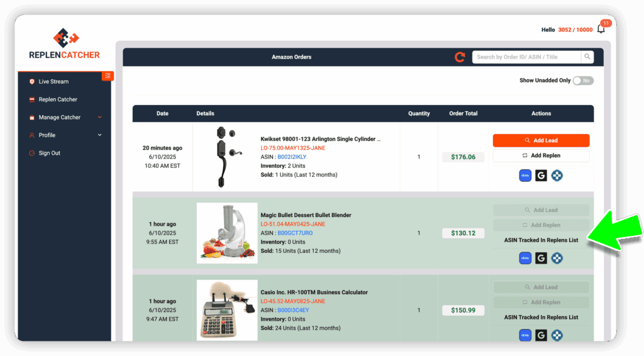Screen dimensions: 644x356
Task: Open eBay search for Magic Bullet blender
Action: [525, 259]
